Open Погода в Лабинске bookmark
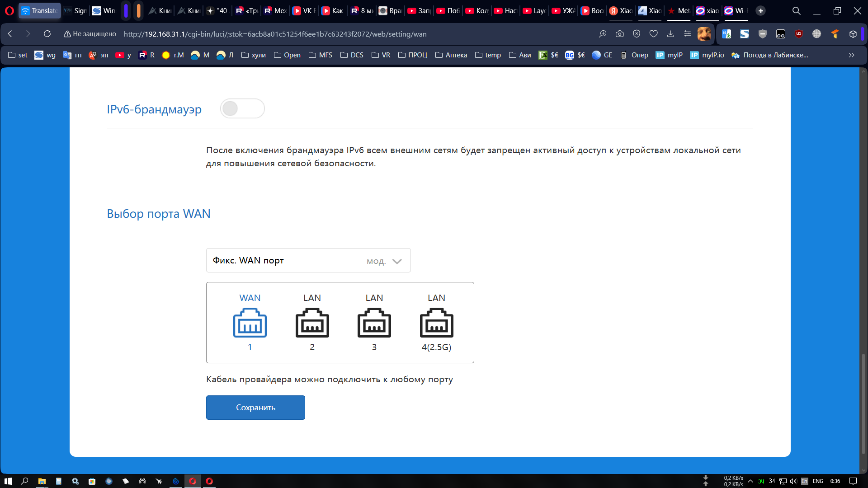The width and height of the screenshot is (868, 488). (x=770, y=55)
